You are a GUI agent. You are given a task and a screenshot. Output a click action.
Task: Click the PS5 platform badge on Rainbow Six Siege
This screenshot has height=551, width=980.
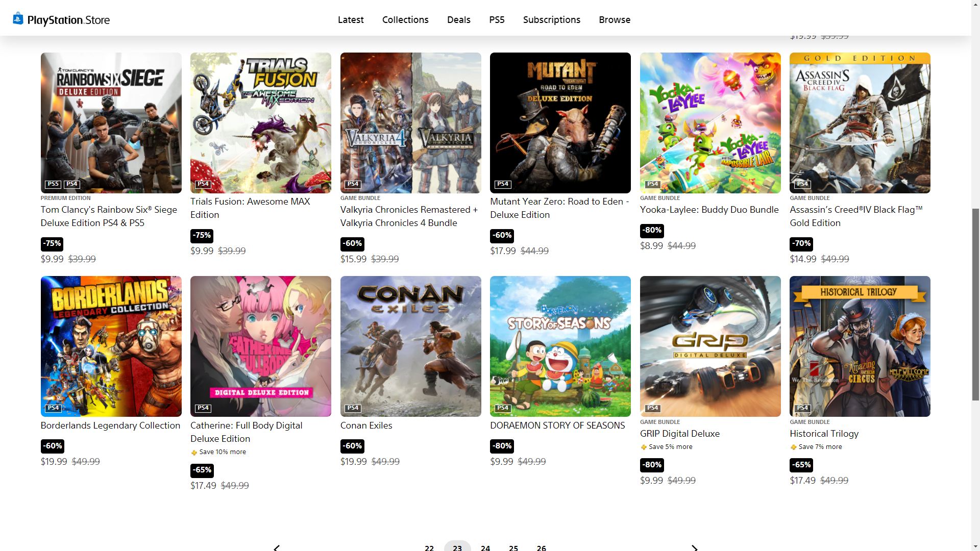coord(53,184)
